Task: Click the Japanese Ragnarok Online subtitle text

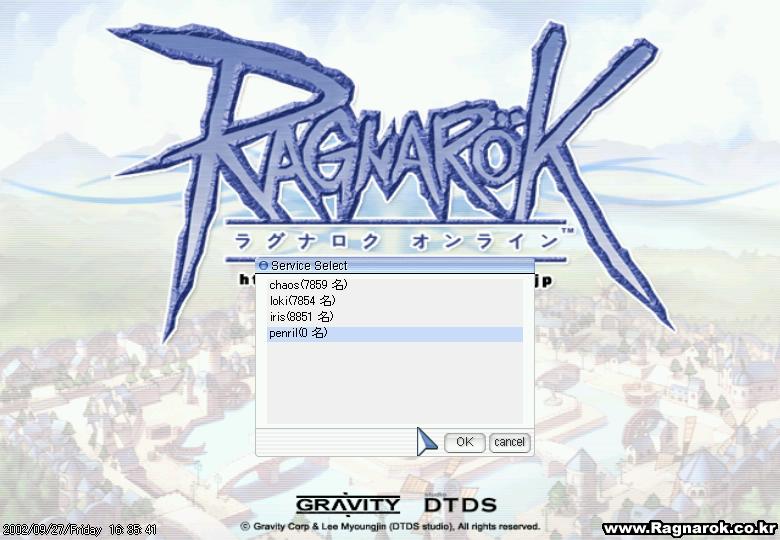Action: click(396, 241)
